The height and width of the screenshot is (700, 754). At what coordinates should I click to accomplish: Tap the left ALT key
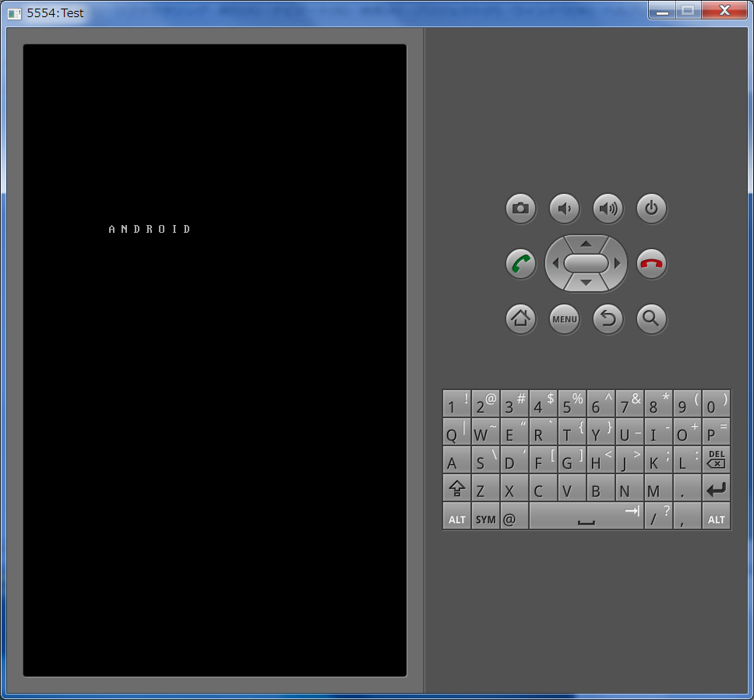456,516
